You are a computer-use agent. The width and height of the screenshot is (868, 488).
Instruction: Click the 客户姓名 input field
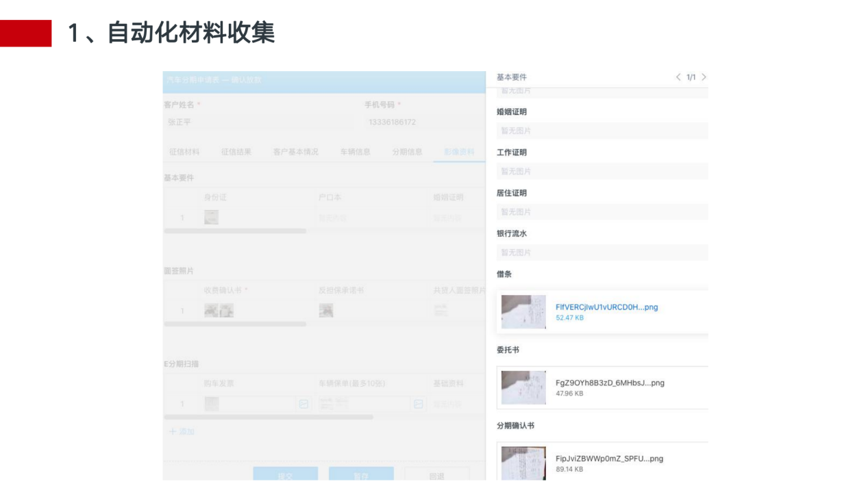[x=257, y=123]
